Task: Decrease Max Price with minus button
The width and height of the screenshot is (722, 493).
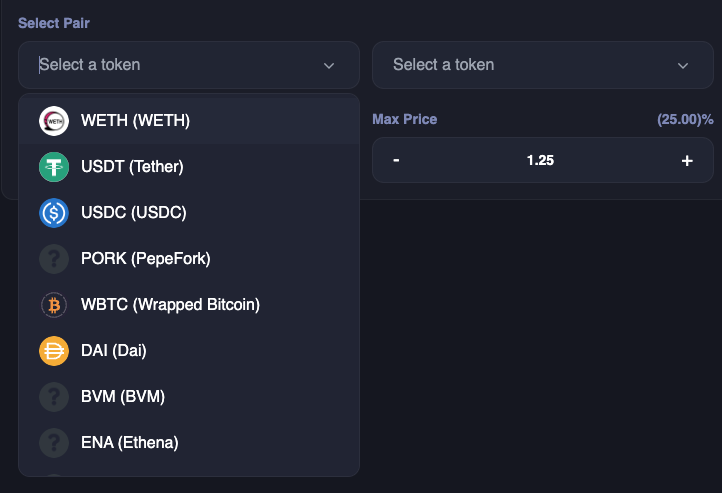Action: pyautogui.click(x=396, y=160)
